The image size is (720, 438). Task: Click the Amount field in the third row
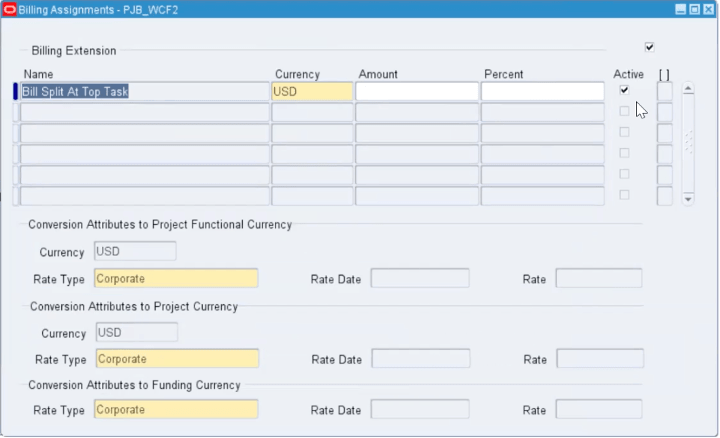coord(417,134)
